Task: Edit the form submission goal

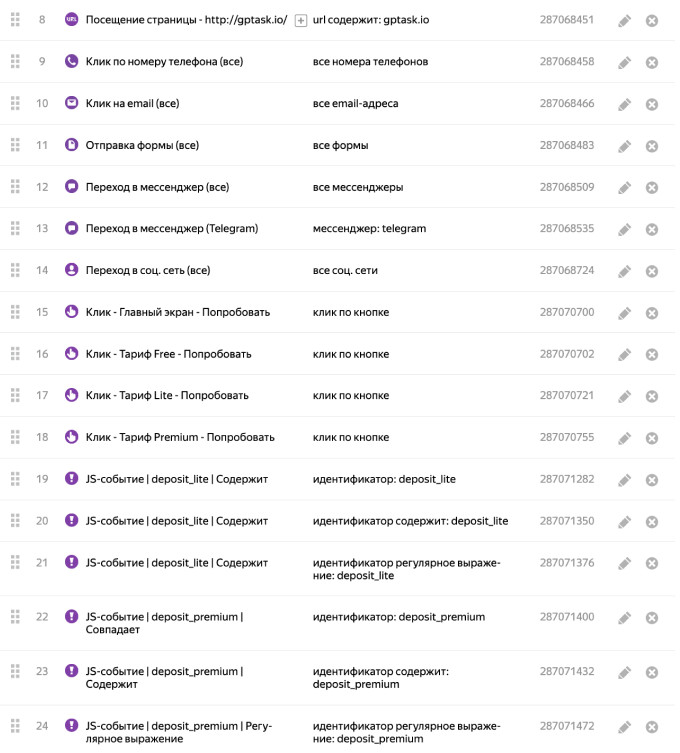Action: click(x=625, y=146)
